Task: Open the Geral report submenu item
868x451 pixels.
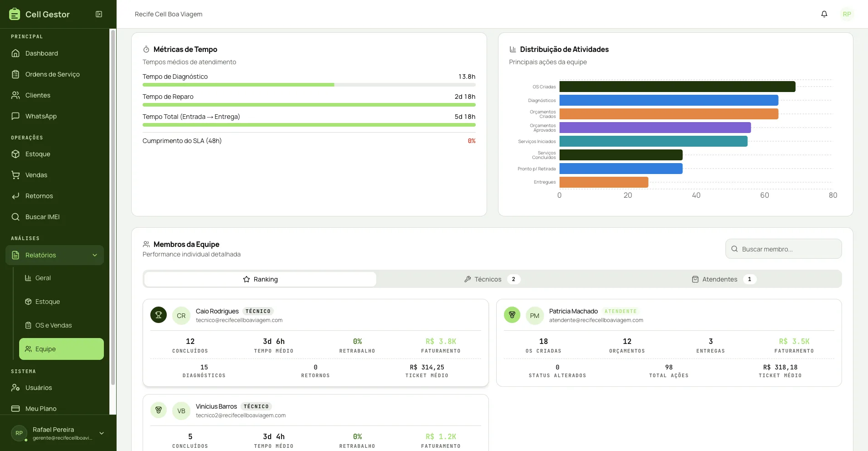Action: coord(62,278)
